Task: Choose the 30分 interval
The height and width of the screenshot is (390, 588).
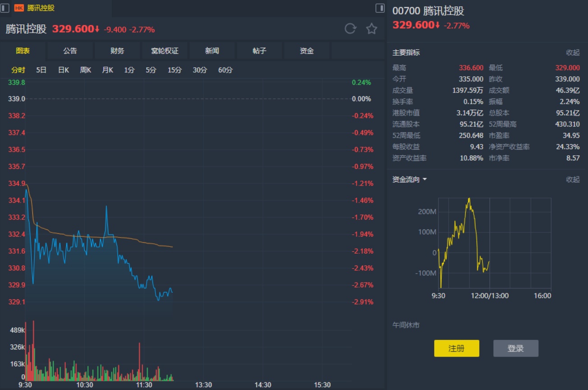Action: (200, 70)
